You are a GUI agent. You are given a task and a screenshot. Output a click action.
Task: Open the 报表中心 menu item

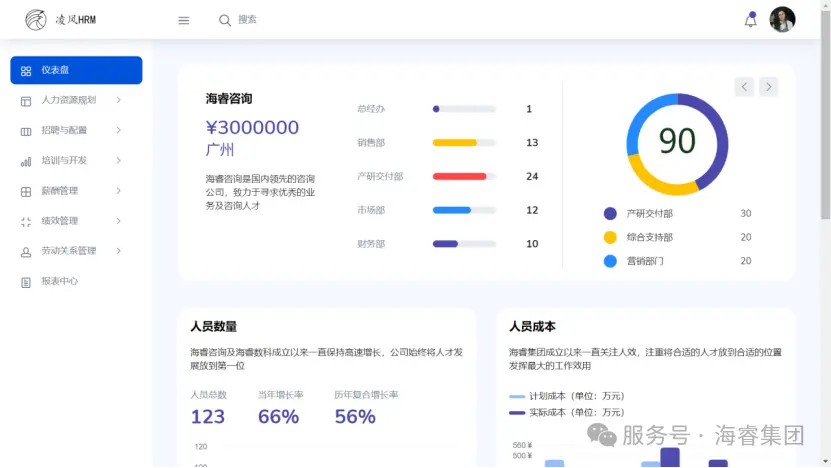tap(59, 281)
